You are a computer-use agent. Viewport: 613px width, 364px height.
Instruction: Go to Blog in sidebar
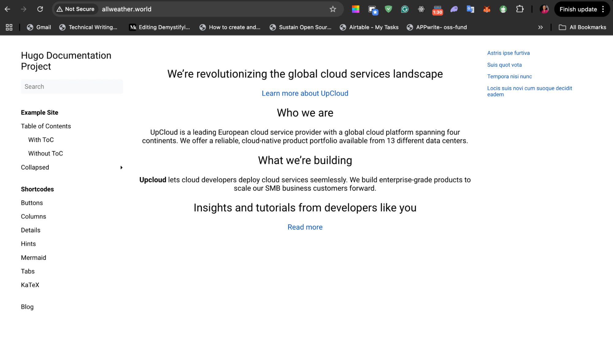[x=27, y=307]
